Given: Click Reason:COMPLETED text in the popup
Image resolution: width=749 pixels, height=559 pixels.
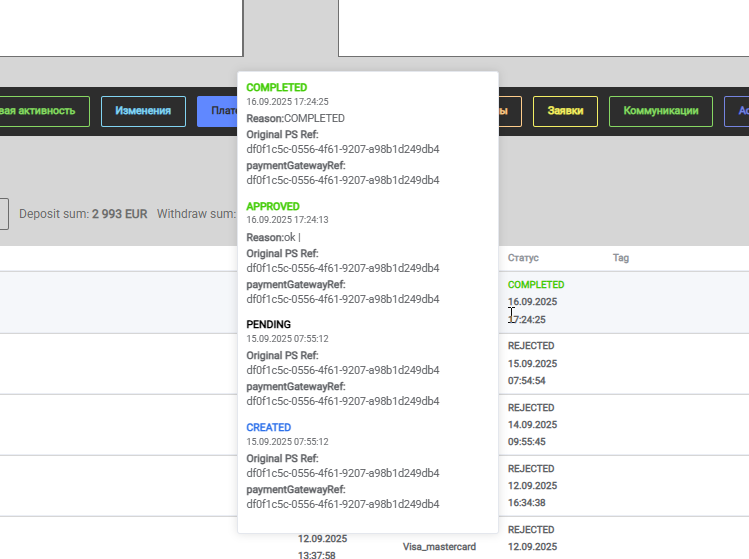Looking at the screenshot, I should 296,118.
